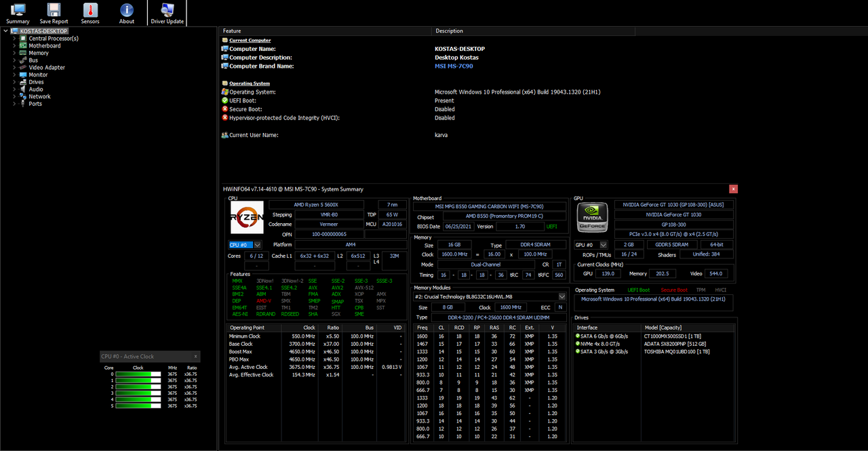868x451 pixels.
Task: Select the ADATA SX8200PNP [512 GB] row
Action: click(654, 343)
